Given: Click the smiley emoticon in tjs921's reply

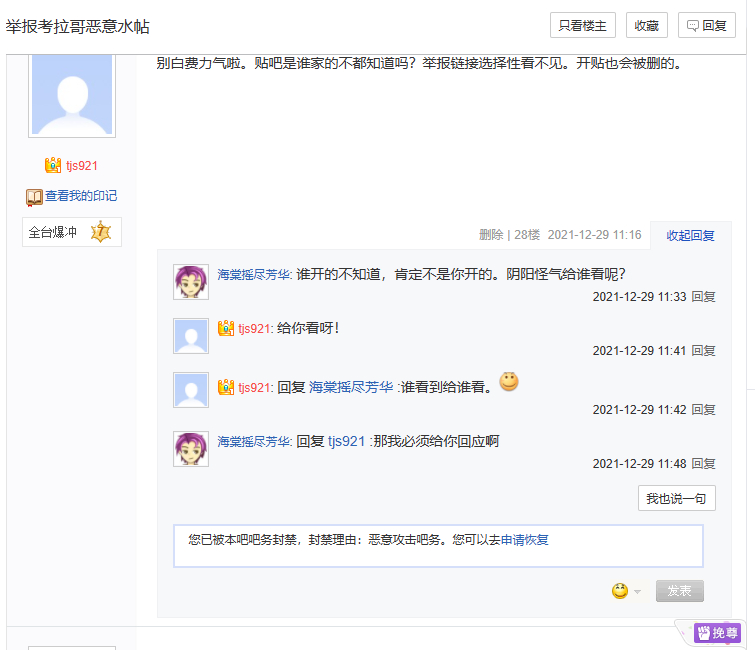Looking at the screenshot, I should coord(509,382).
